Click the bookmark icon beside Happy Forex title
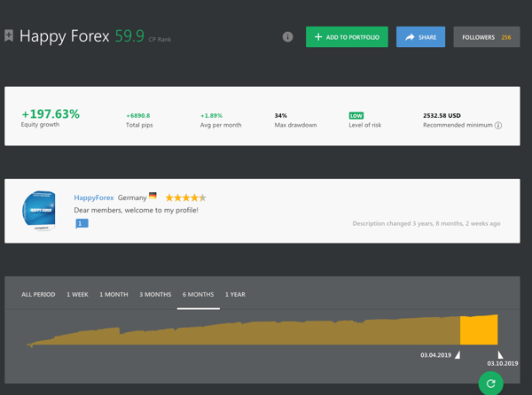This screenshot has width=532, height=395. [x=9, y=36]
